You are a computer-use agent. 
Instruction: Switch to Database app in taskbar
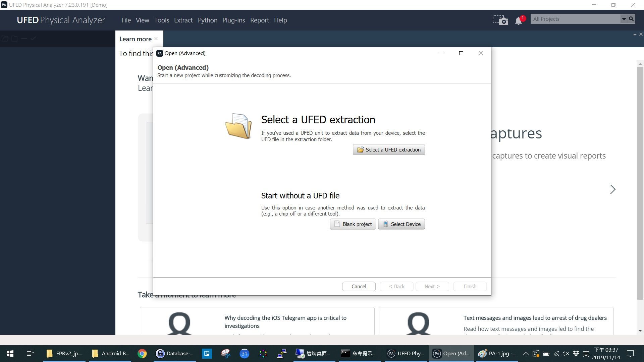tap(175, 354)
